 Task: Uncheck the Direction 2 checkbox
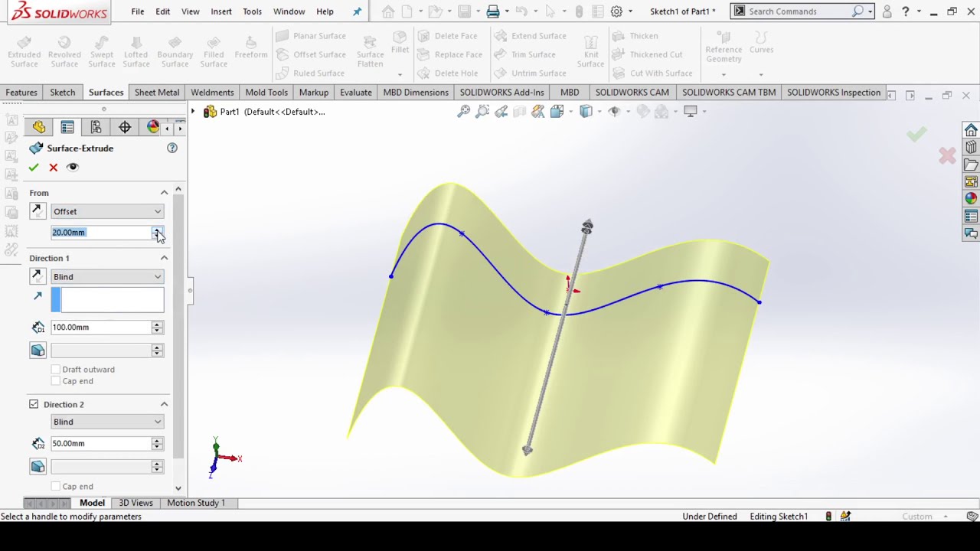34,404
